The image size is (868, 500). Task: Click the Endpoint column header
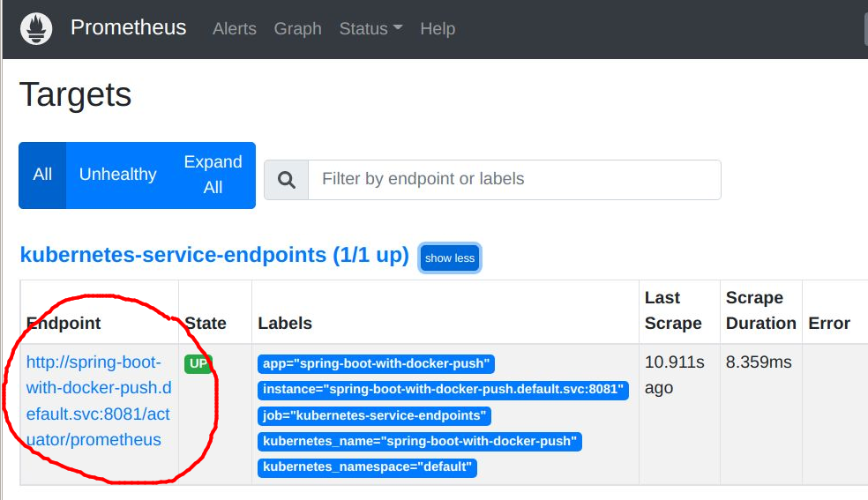pos(64,323)
